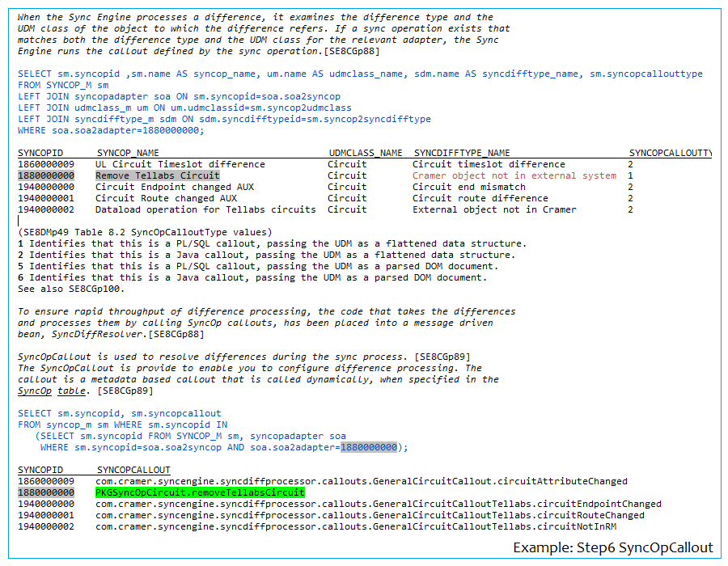Image resolution: width=728 pixels, height=566 pixels.
Task: Select the SYNCOPCALLOUT column header
Action: [133, 470]
